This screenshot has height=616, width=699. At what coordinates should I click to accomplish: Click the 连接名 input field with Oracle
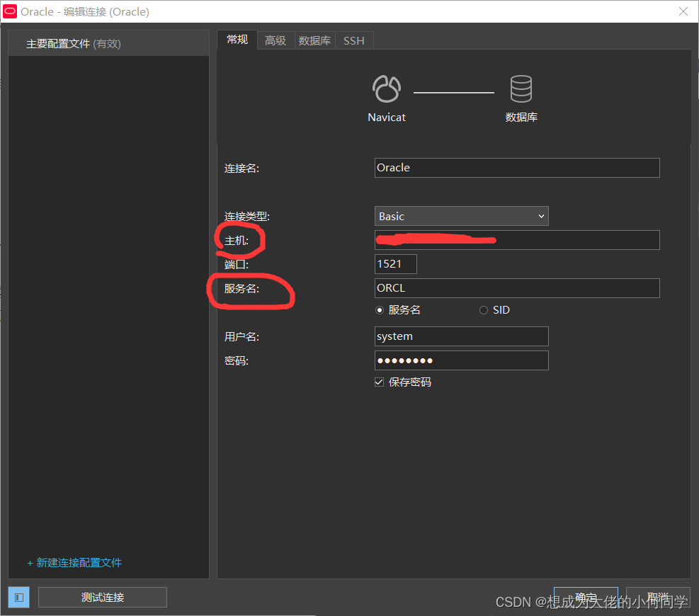[x=517, y=168]
